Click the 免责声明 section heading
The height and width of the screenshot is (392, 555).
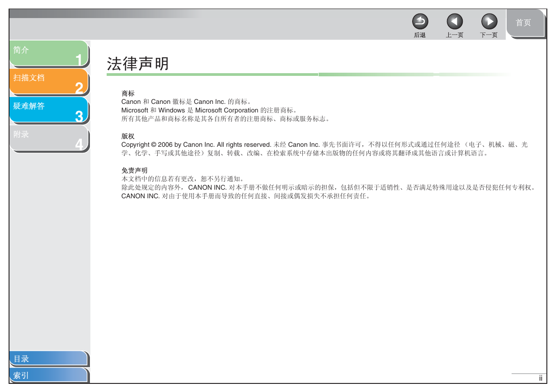pos(134,170)
